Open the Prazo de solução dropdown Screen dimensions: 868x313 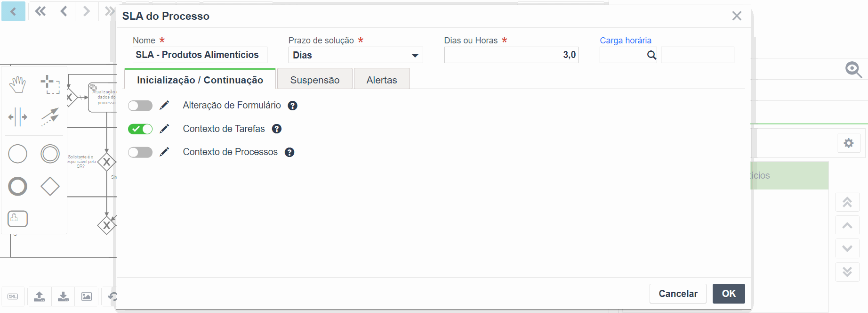[x=356, y=55]
